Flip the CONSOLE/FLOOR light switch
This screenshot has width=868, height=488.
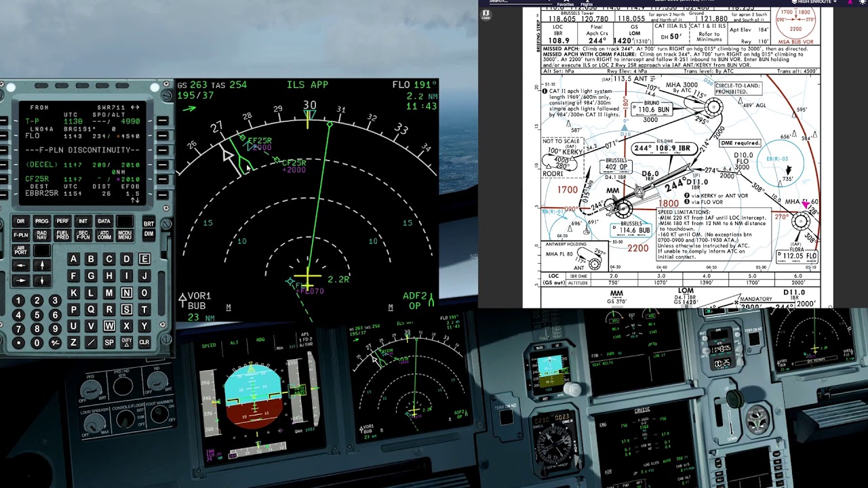[x=125, y=420]
